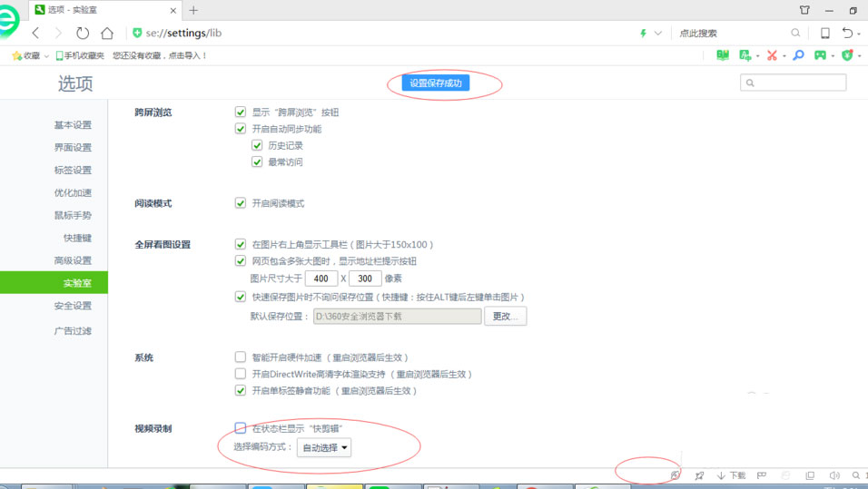The width and height of the screenshot is (868, 489).
Task: Open 广告过滤 in settings sidebar
Action: 73,331
